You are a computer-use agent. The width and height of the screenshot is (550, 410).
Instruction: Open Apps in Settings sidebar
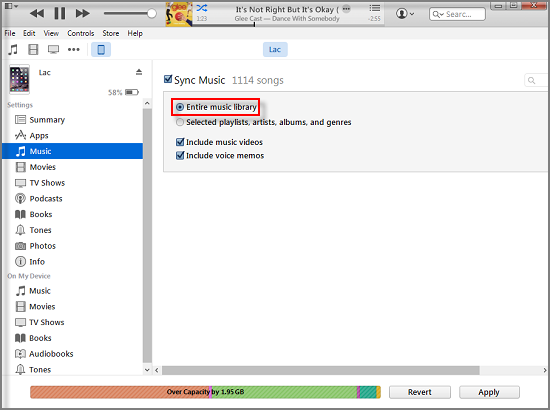click(72, 135)
